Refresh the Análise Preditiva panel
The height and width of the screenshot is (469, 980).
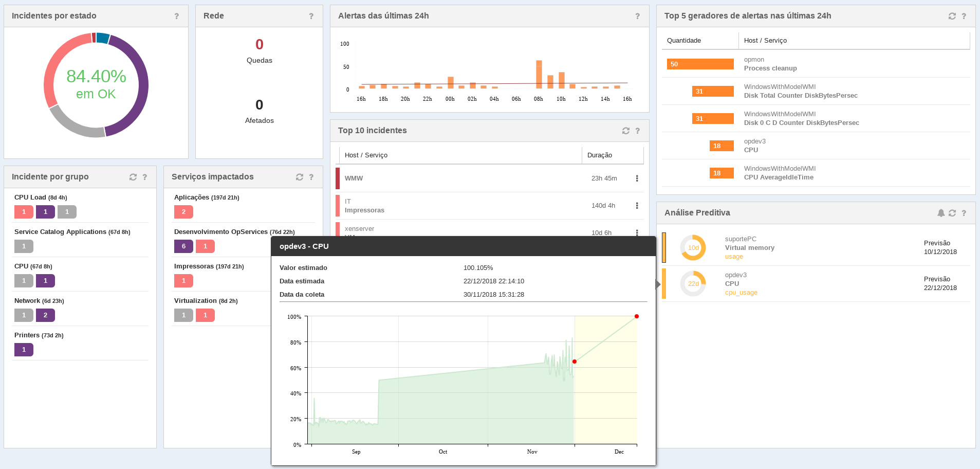[952, 213]
